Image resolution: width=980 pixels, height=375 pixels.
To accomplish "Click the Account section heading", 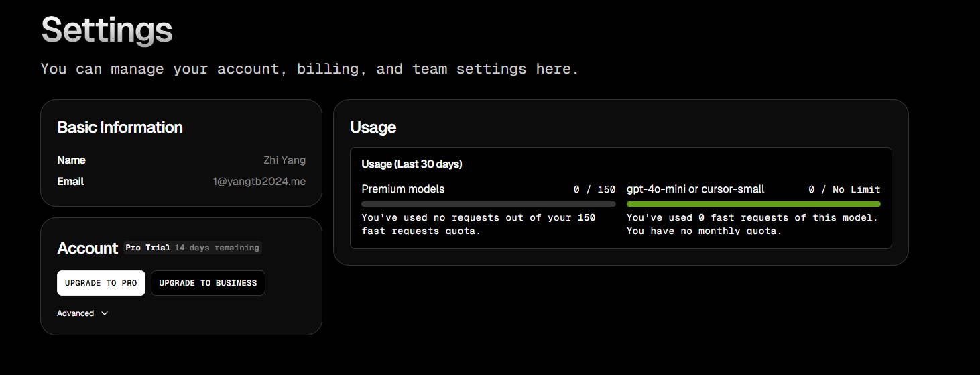I will click(x=88, y=248).
